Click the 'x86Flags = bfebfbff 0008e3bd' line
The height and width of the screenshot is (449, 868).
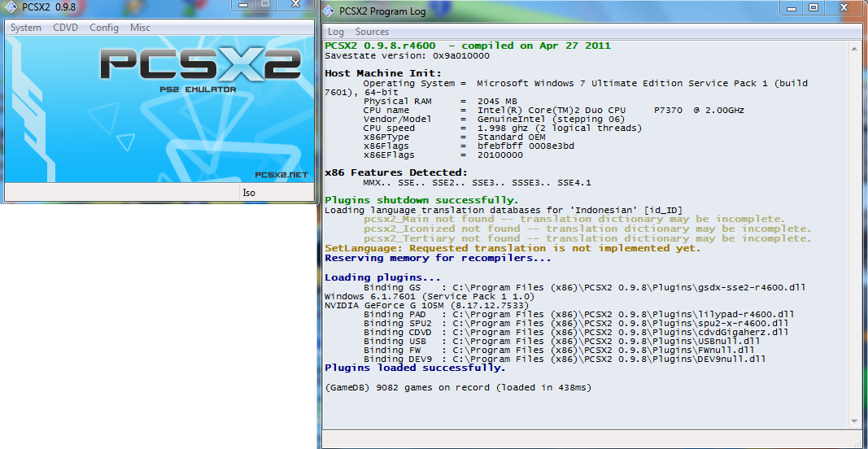coord(469,146)
